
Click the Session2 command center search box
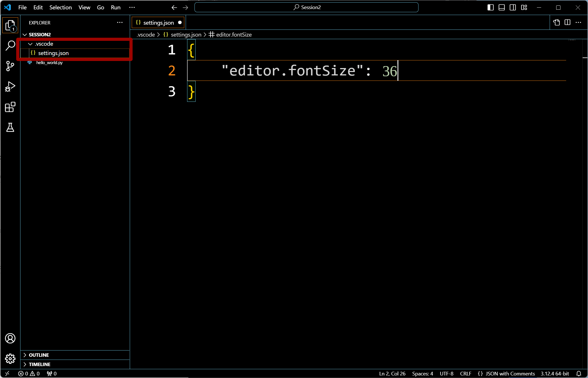(306, 7)
